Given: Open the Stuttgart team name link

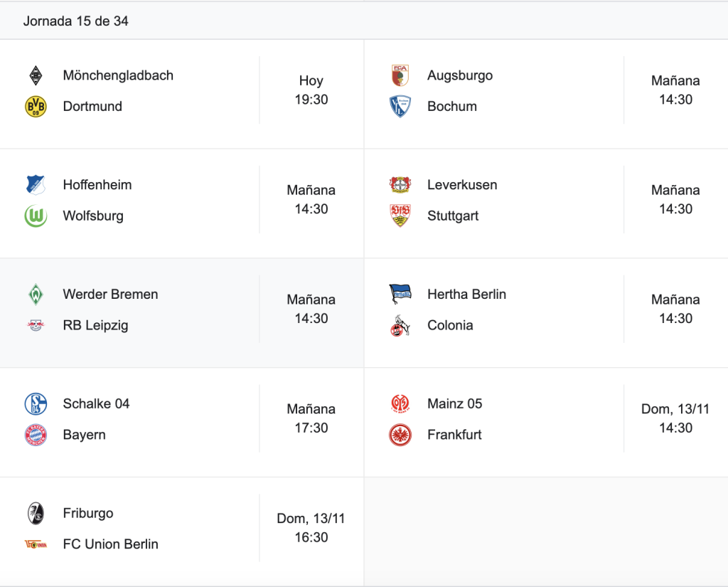Looking at the screenshot, I should tap(453, 216).
